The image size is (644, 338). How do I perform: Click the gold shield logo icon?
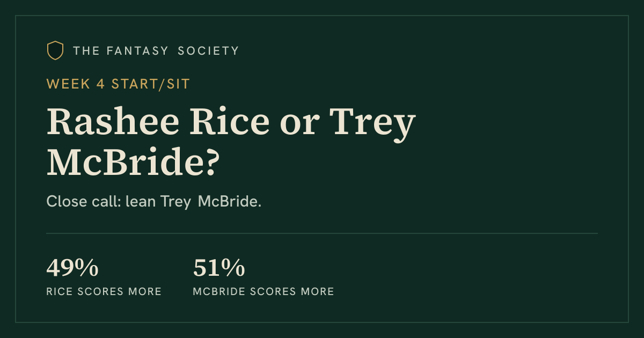55,50
